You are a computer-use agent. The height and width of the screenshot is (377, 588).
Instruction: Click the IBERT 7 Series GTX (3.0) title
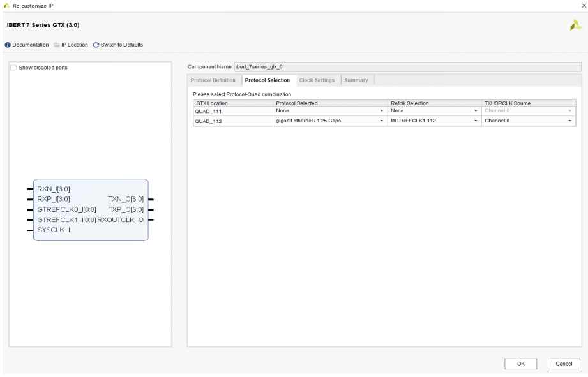tap(43, 25)
